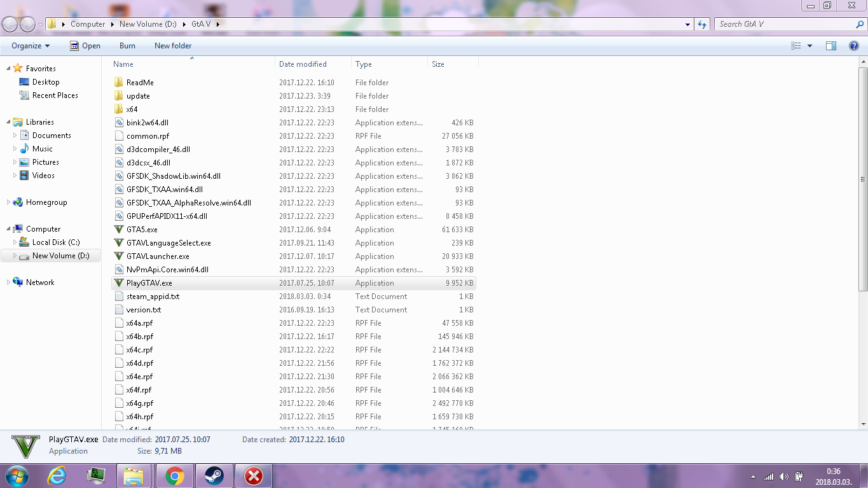The width and height of the screenshot is (868, 488).
Task: Expand the Documents library node
Action: (x=15, y=136)
